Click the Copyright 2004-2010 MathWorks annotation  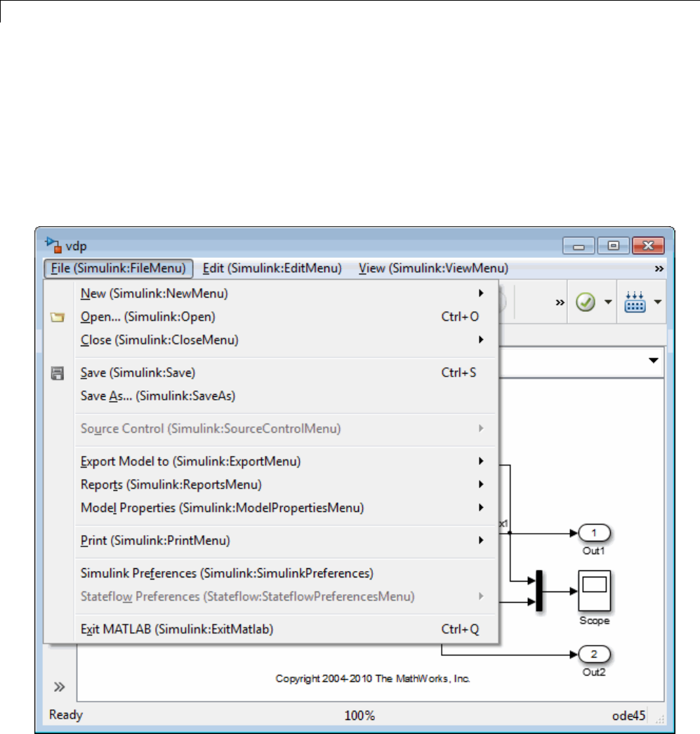pyautogui.click(x=373, y=679)
